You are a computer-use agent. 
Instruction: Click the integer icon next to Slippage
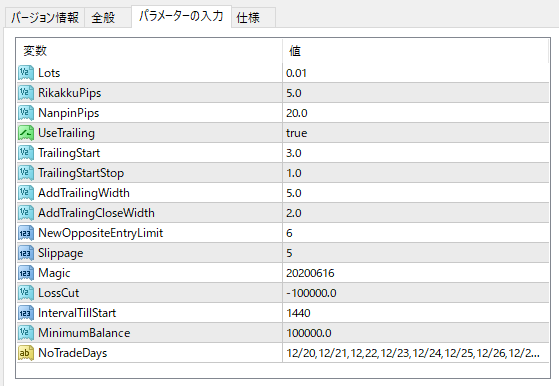pos(26,253)
